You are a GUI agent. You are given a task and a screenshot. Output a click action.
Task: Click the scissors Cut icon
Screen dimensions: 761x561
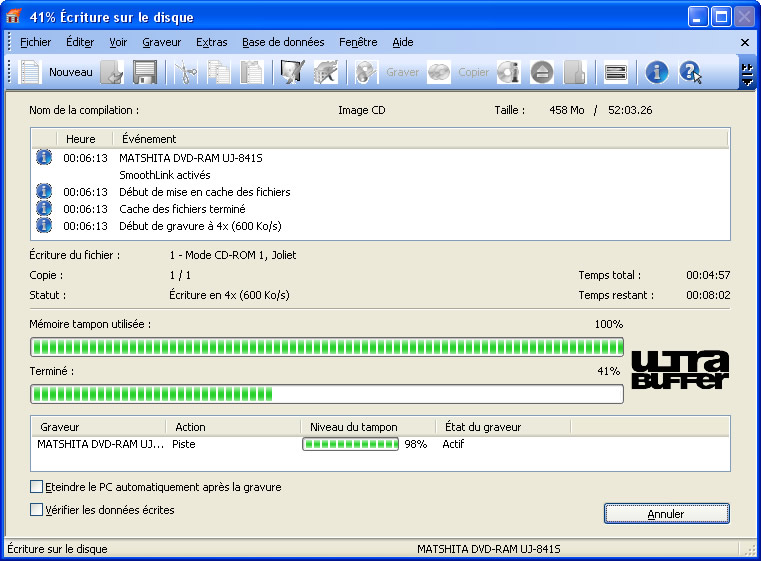186,72
